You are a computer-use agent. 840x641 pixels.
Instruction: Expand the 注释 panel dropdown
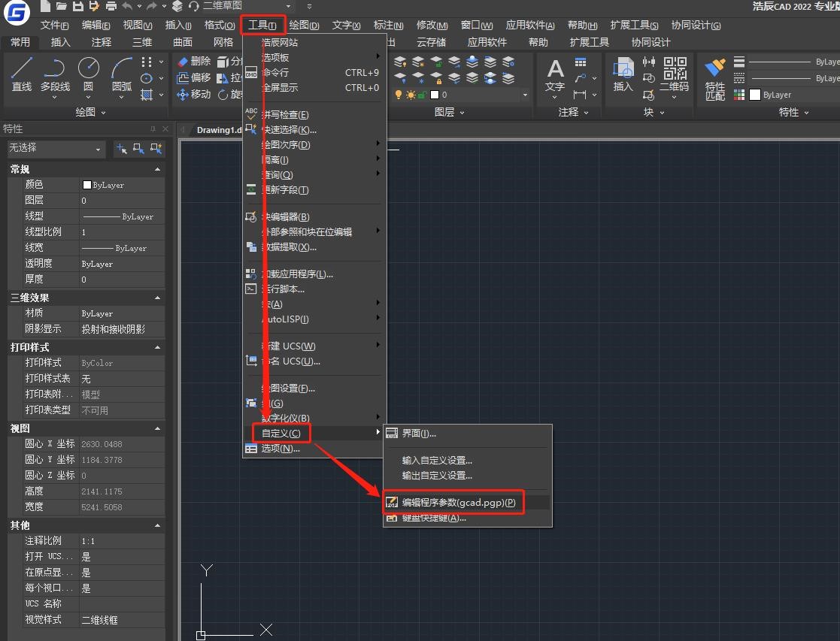573,112
